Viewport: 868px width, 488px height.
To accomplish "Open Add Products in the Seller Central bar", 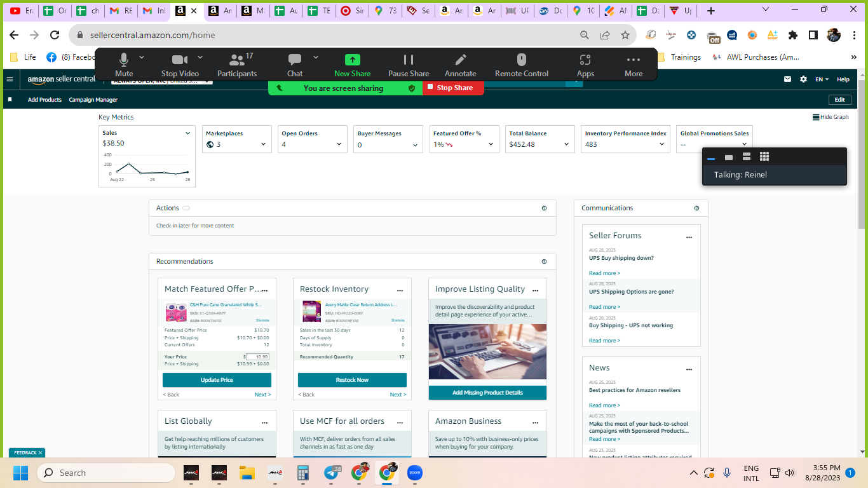I will pos(44,100).
